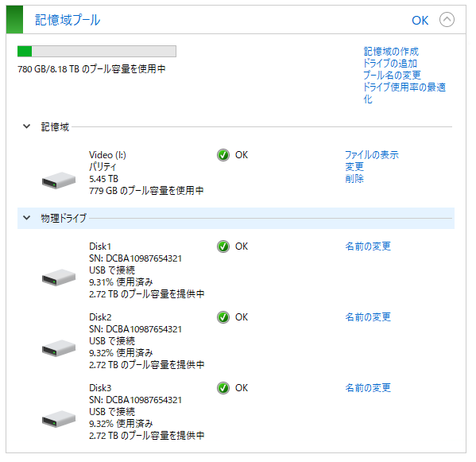Screen dimensions: 476x462
Task: Click the プール名の変更 link
Action: coord(392,75)
